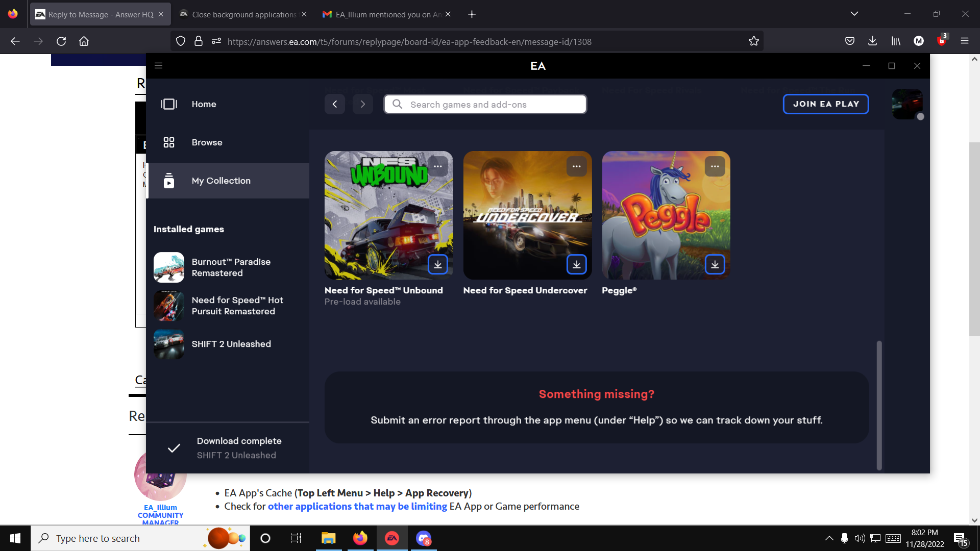Viewport: 980px width, 551px height.
Task: Open a new Firefox tab
Action: 472,14
